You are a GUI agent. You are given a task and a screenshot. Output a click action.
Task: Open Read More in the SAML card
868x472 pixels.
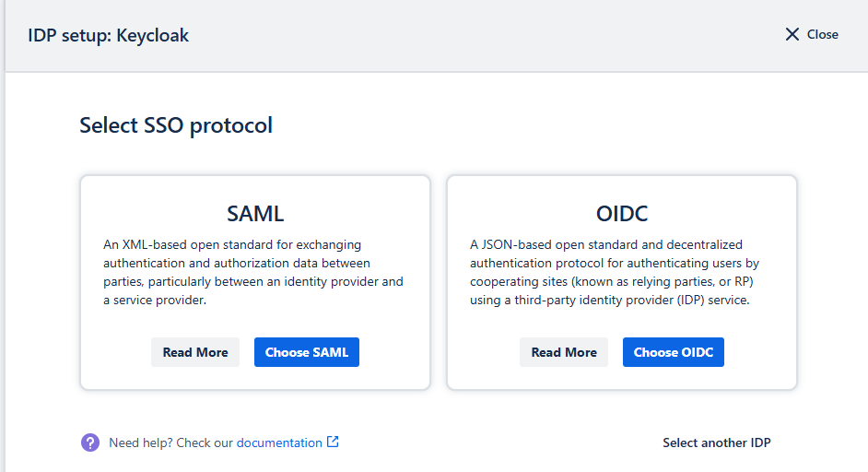(x=195, y=352)
